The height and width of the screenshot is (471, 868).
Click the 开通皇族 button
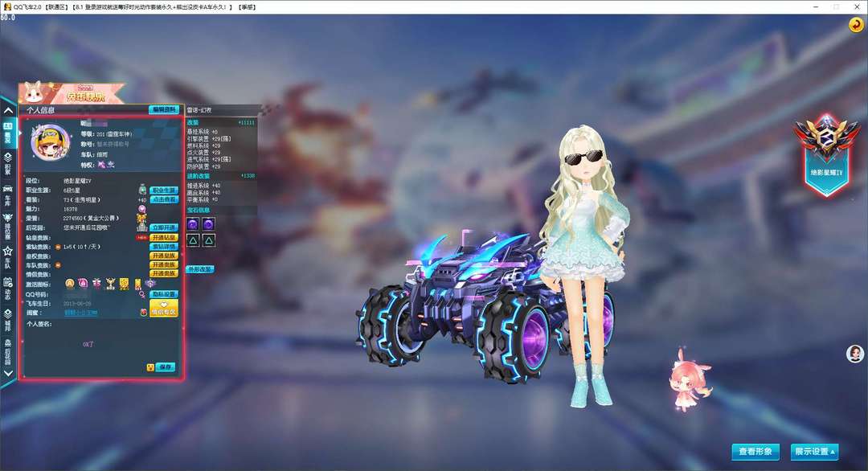[164, 256]
